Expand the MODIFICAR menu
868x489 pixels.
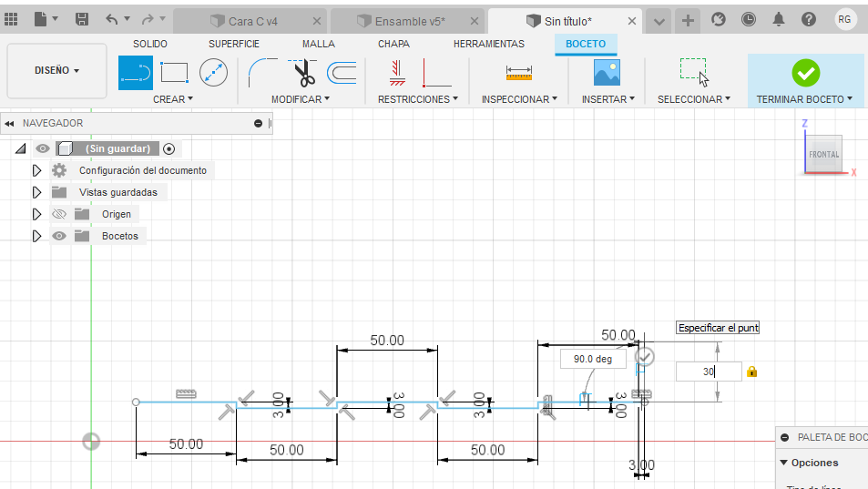pyautogui.click(x=300, y=99)
